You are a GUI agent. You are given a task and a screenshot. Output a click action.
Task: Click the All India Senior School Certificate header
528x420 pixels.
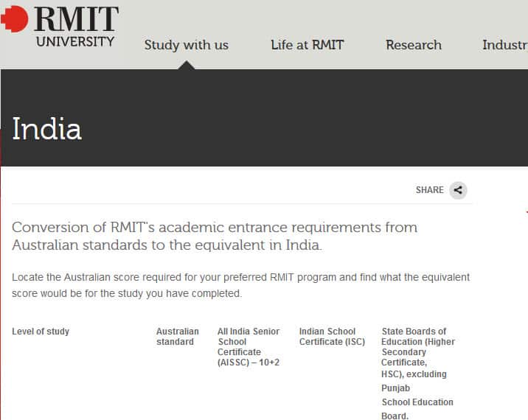point(249,347)
